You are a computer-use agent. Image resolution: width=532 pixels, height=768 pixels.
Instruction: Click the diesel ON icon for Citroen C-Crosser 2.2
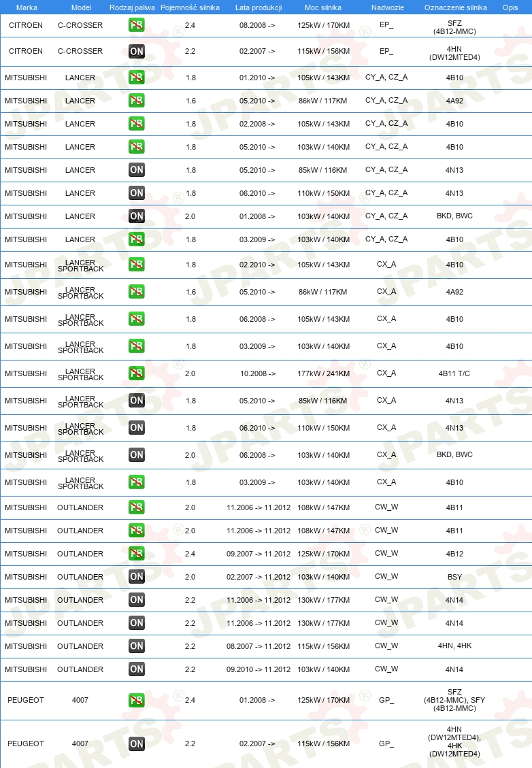[x=136, y=51]
